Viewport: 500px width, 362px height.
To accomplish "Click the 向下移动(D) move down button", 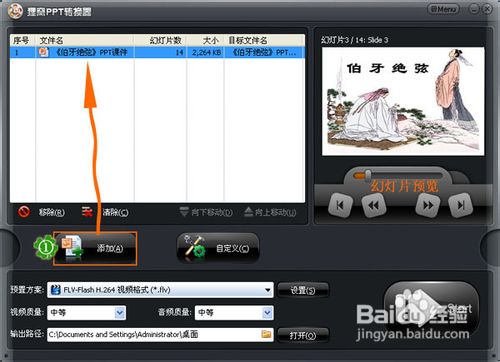I will (x=206, y=212).
